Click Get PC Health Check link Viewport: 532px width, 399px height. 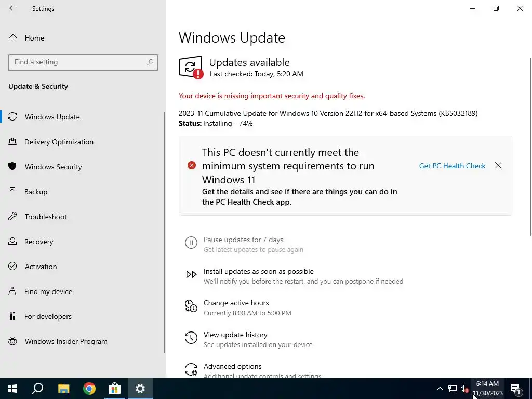(453, 166)
